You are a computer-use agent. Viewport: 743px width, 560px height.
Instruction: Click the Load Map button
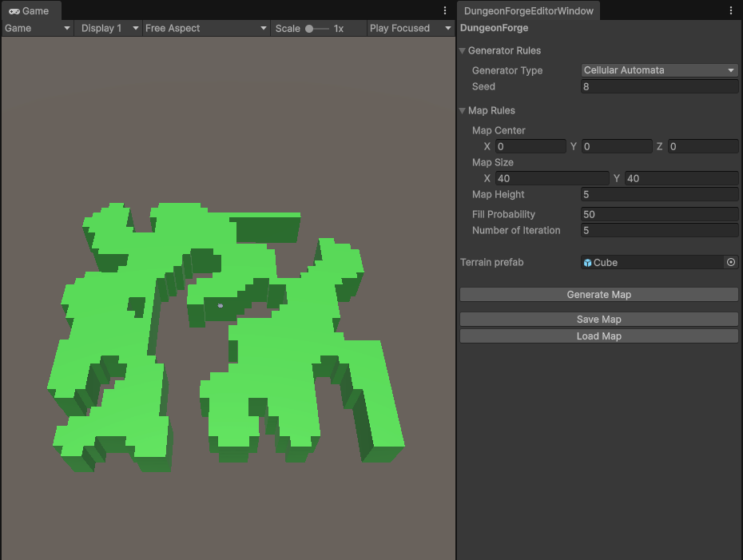(598, 336)
